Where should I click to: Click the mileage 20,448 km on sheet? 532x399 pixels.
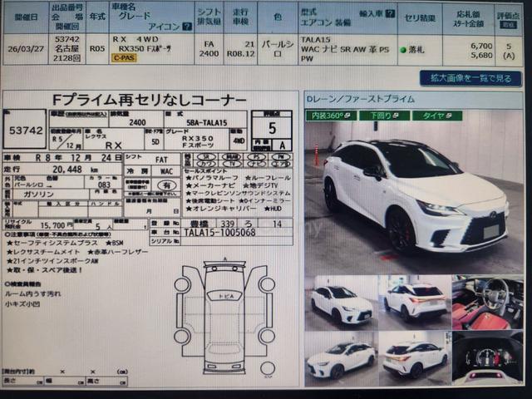76,170
